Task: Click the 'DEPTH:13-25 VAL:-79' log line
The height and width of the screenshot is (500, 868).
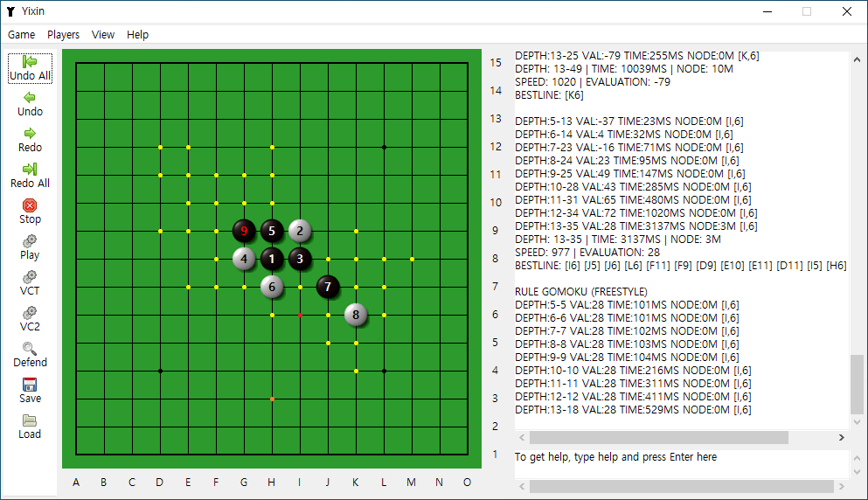Action: [637, 56]
